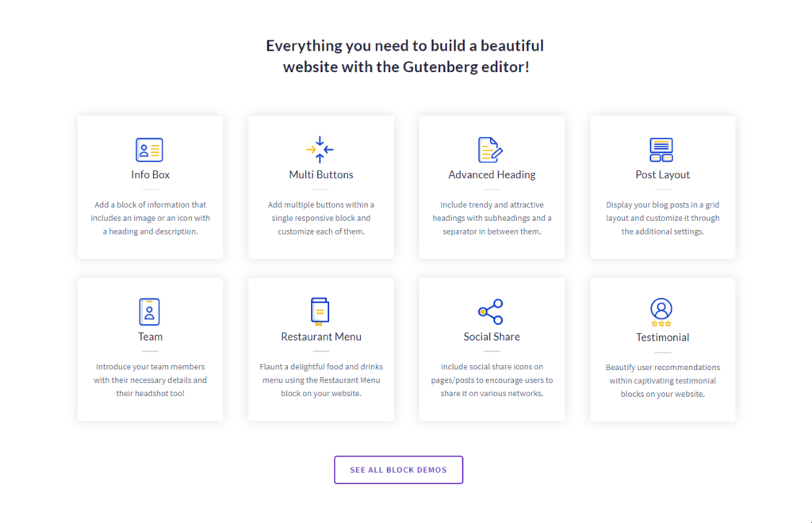This screenshot has height=523, width=812.
Task: Click the Team card description text
Action: coord(150,380)
